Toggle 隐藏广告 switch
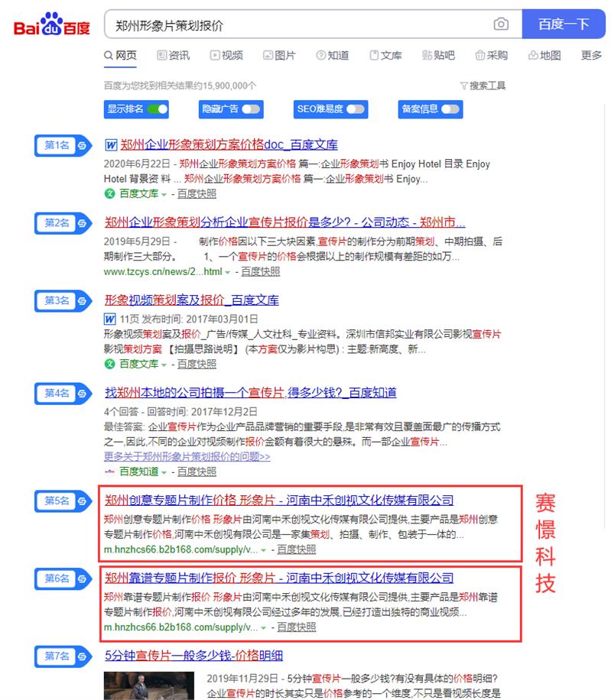 (251, 109)
